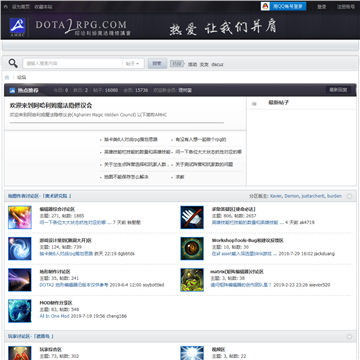The image size is (360, 360).
Task: Open moderator Demon's profile
Action: [292, 196]
